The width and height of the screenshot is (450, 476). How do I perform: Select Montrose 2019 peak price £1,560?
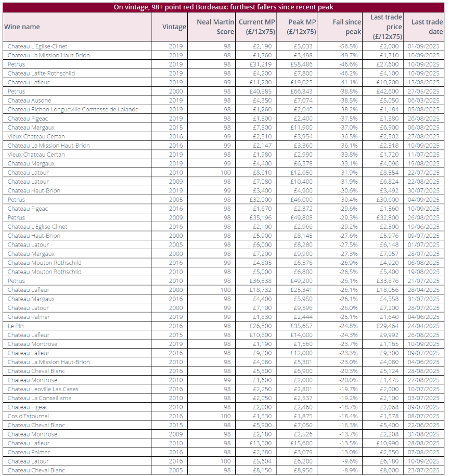[304, 344]
